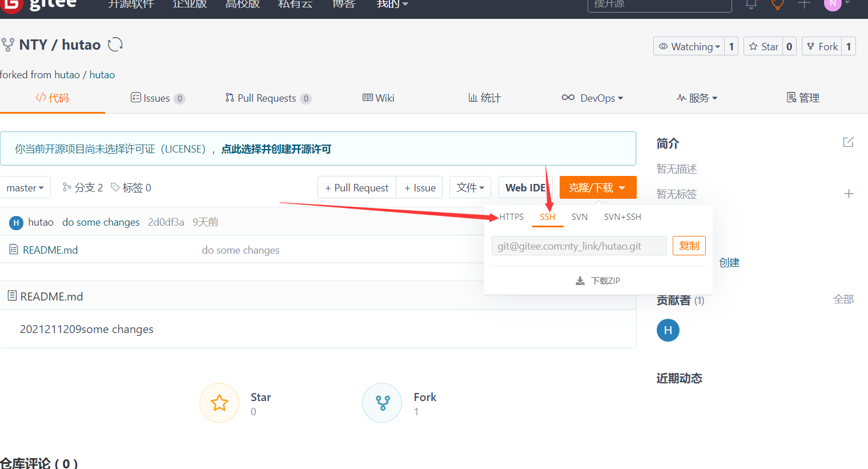Open the Issues tab
This screenshot has width=868, height=469.
click(x=158, y=98)
